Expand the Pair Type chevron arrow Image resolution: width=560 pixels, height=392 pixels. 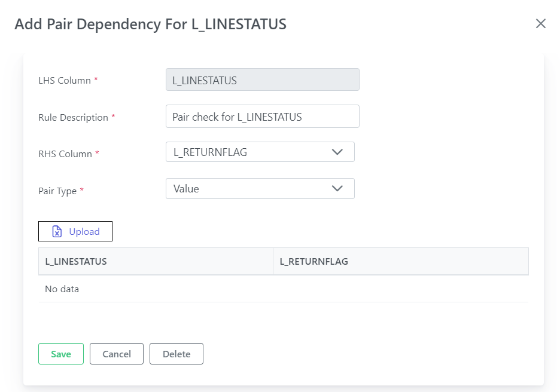pyautogui.click(x=337, y=188)
